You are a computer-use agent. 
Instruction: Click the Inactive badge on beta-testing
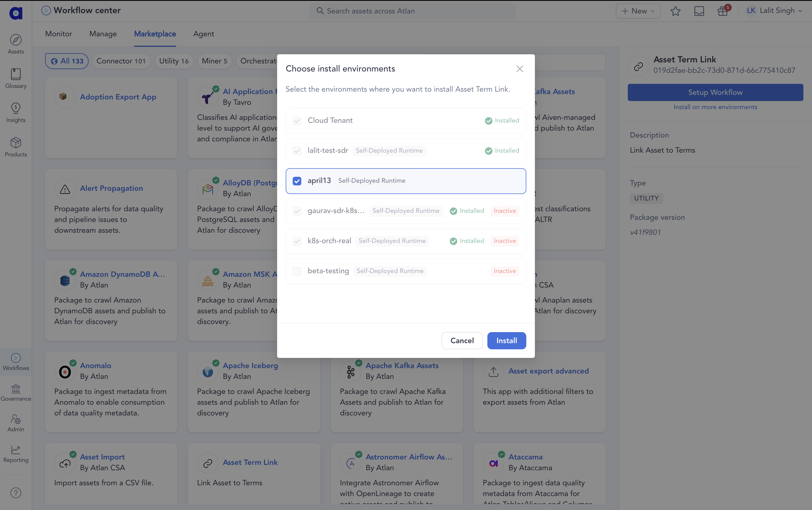pos(504,271)
